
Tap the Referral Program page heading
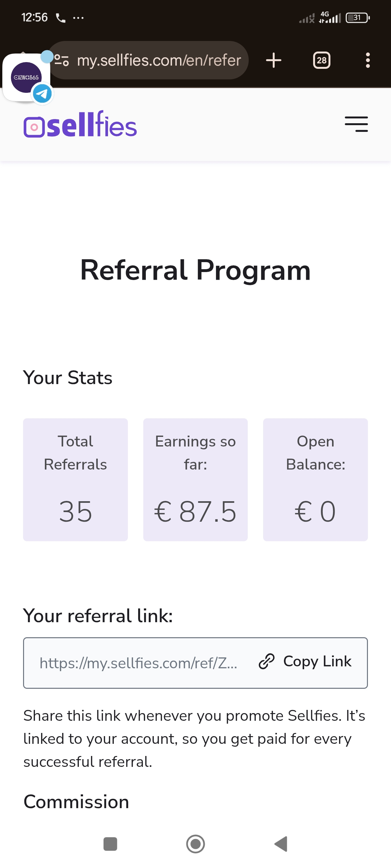[195, 270]
